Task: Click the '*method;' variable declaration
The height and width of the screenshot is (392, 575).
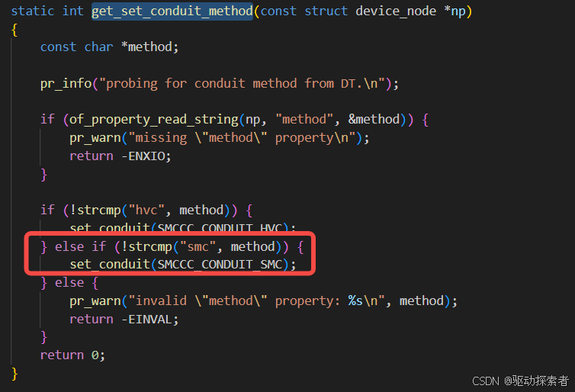Action: click(x=149, y=47)
